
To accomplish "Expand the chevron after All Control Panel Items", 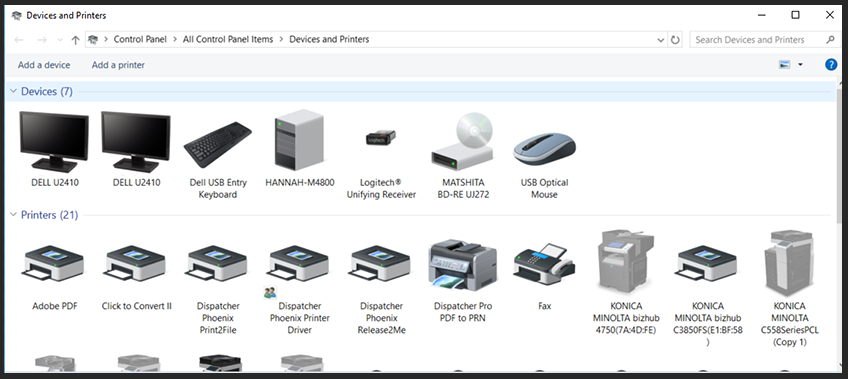I will coord(281,39).
